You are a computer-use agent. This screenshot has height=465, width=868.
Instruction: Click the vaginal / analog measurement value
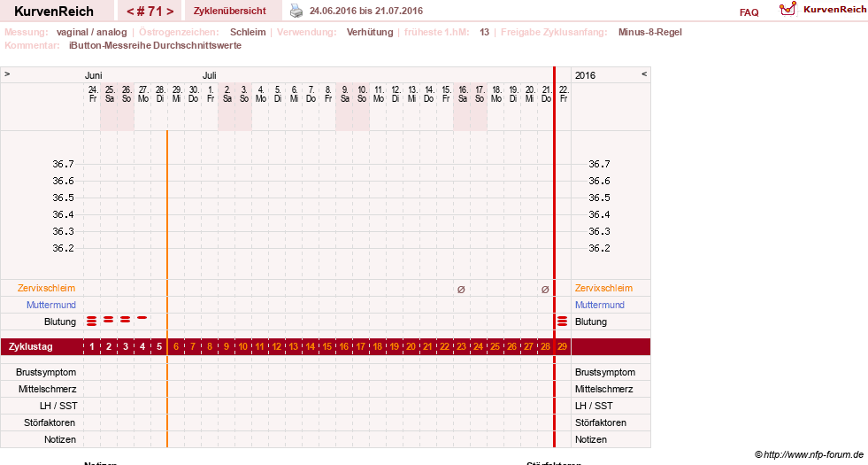[91, 32]
